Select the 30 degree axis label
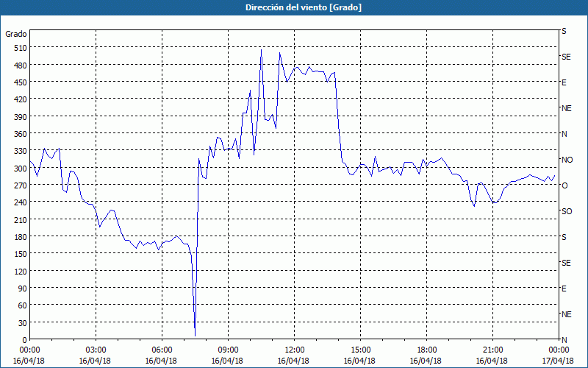This screenshot has width=588, height=368. (x=23, y=323)
